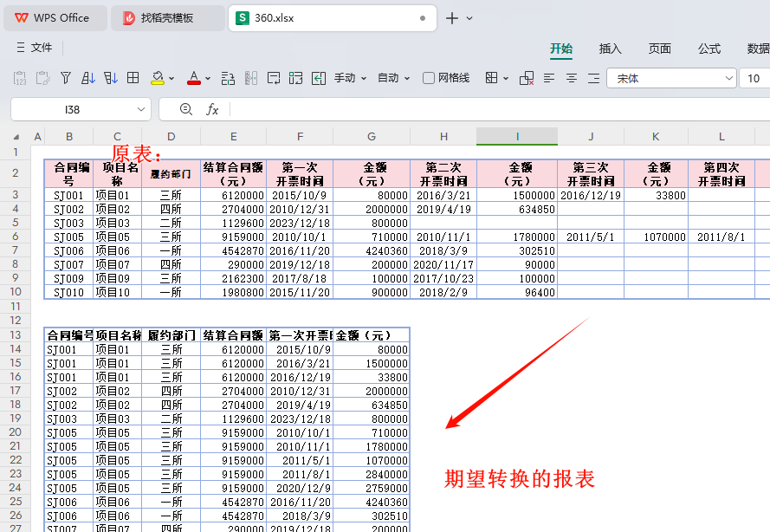Select column header I
Viewport: 770px width, 532px height.
[x=517, y=137]
